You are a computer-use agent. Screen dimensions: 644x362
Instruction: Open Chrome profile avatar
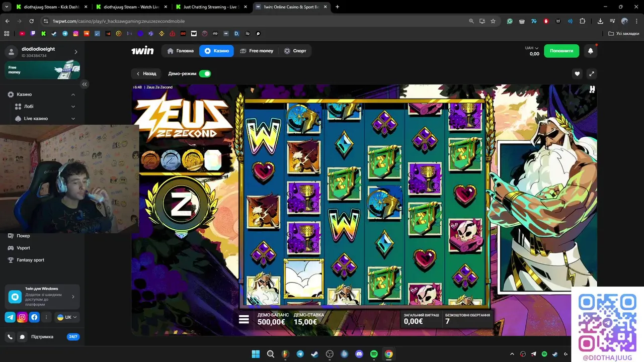pos(624,21)
